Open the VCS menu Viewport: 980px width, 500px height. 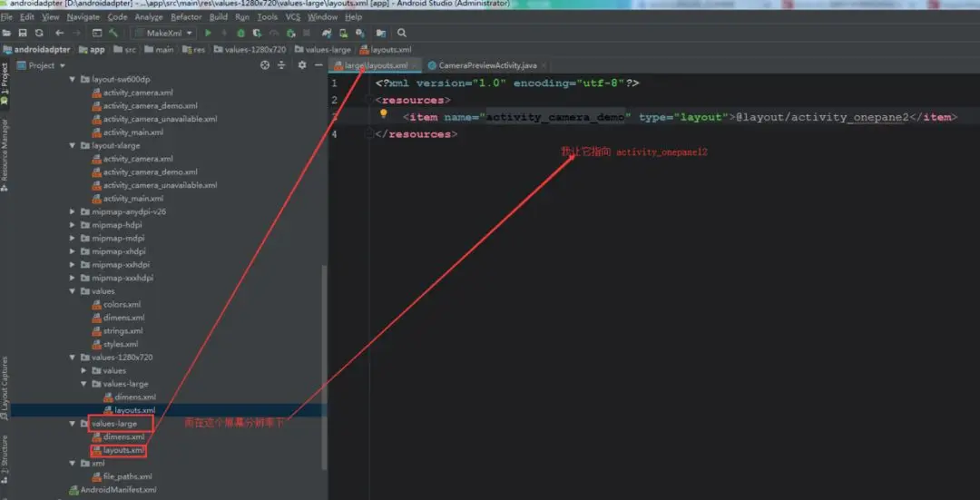coord(292,17)
